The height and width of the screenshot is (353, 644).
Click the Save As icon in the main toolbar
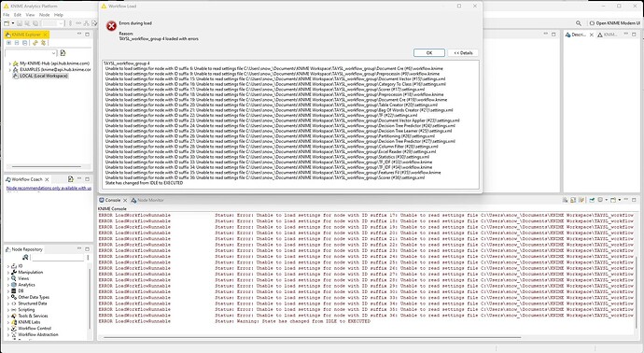point(27,23)
